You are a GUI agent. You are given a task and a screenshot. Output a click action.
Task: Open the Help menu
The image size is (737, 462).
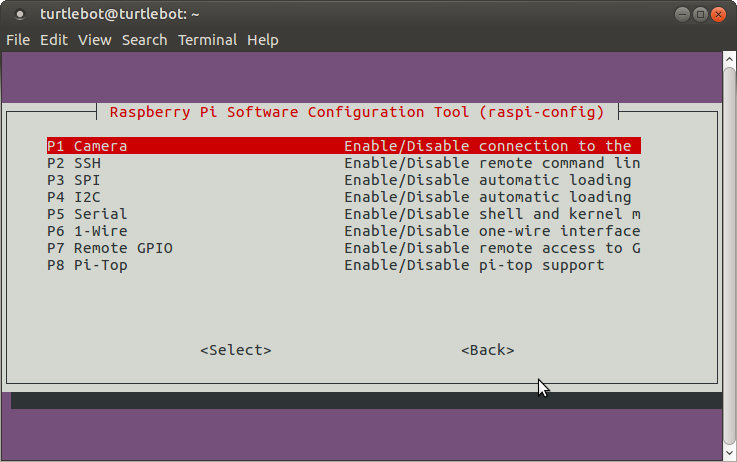pyautogui.click(x=263, y=40)
